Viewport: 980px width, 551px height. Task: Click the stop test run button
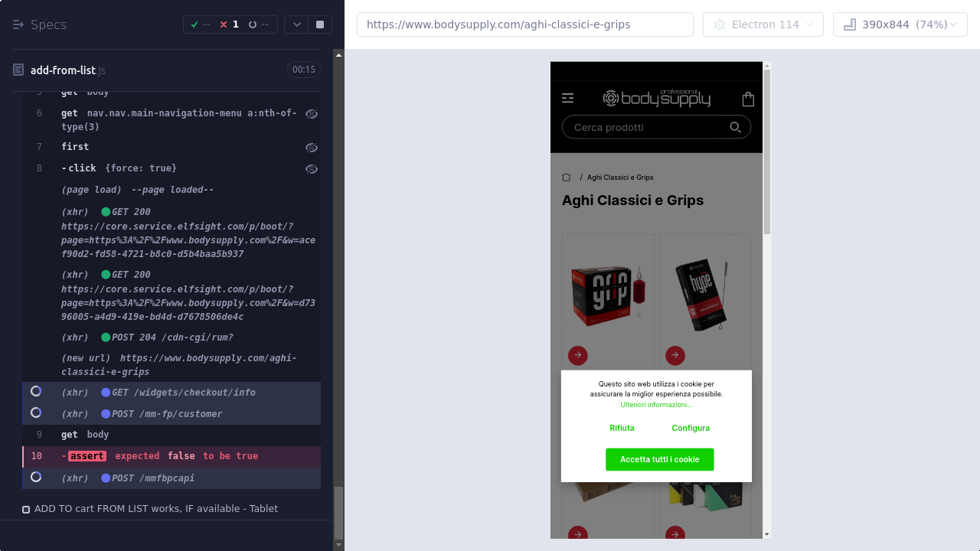point(320,24)
